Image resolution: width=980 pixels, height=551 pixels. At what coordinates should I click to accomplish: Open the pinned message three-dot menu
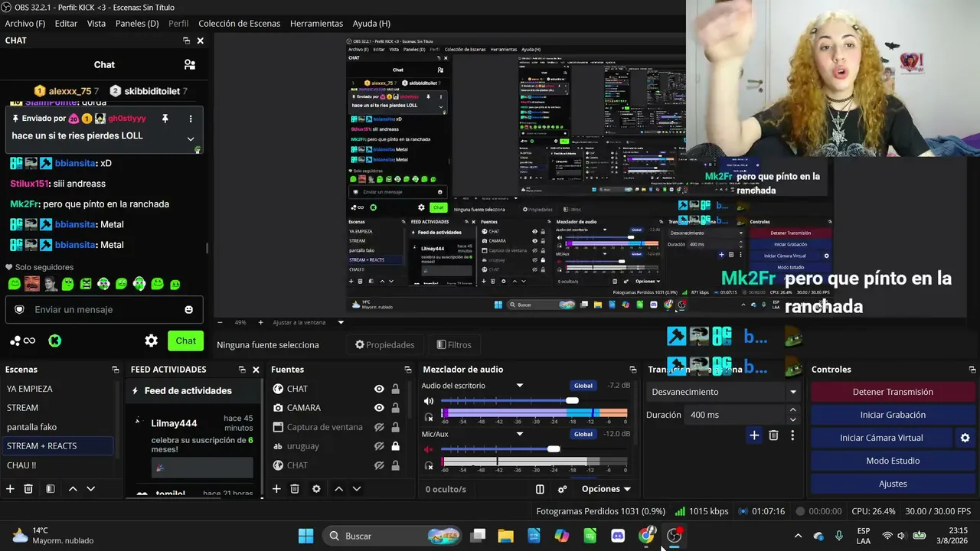coord(191,119)
